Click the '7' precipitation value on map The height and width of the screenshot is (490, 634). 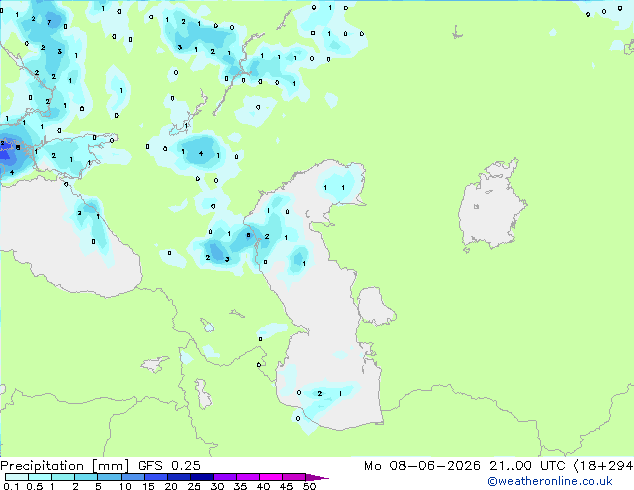click(49, 23)
